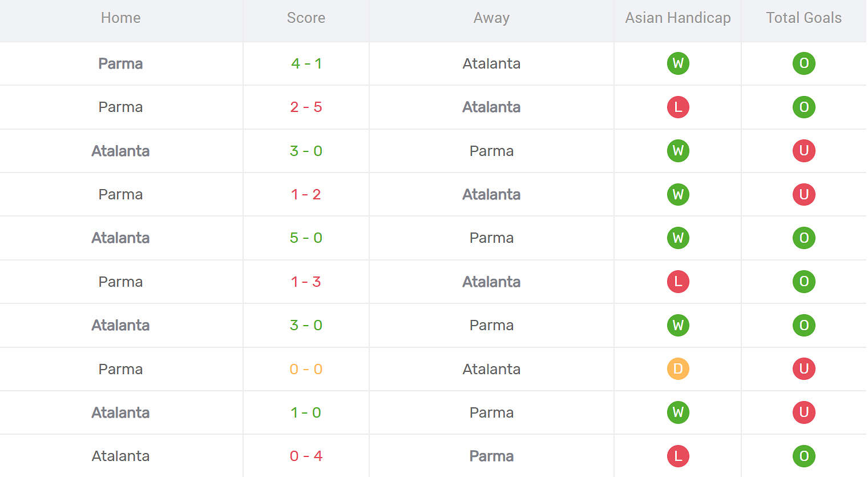
Task: Click the red L badge in the 2-5 row
Action: [678, 107]
